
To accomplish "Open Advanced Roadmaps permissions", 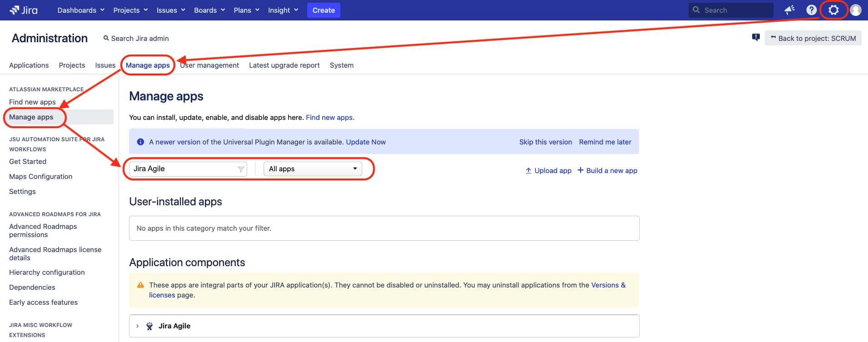I will pyautogui.click(x=43, y=231).
